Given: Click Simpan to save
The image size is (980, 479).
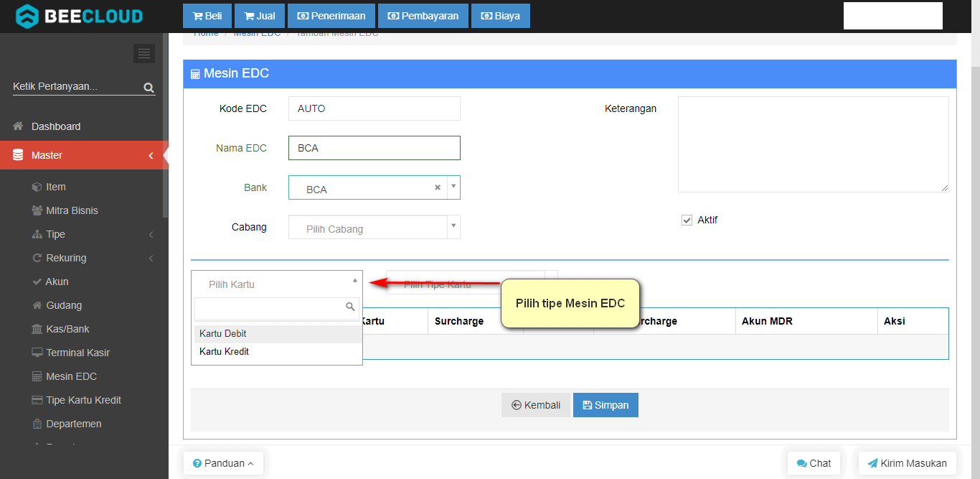Looking at the screenshot, I should tap(606, 405).
